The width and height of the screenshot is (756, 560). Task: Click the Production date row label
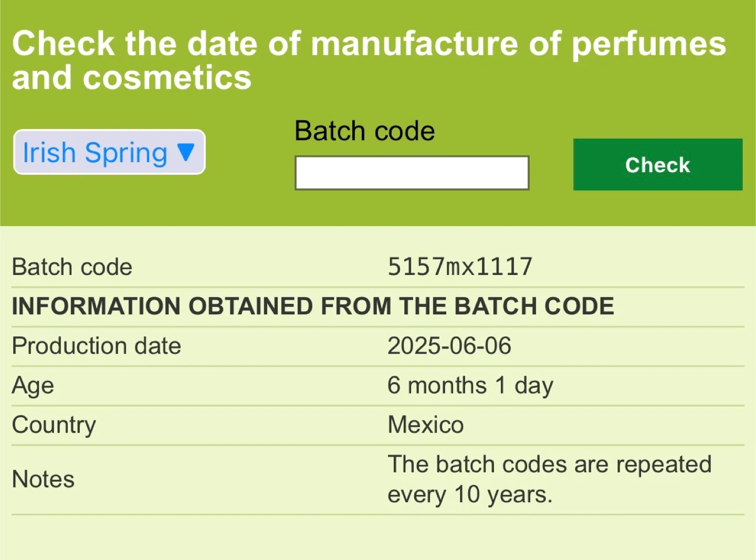97,346
